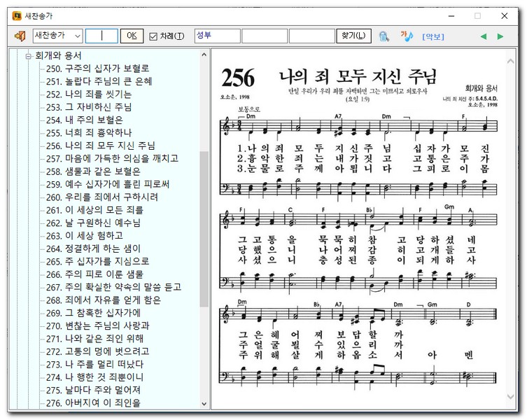The width and height of the screenshot is (527, 420).
Task: Open the 새찬송가 hymnal dropdown
Action: [x=57, y=36]
